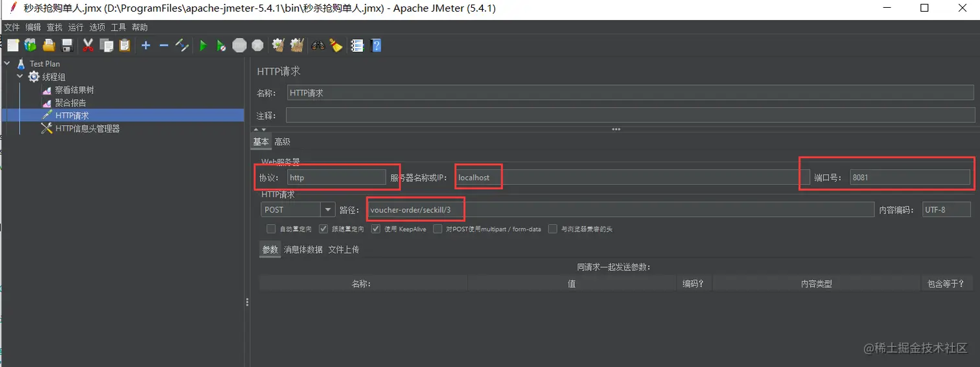The image size is (980, 367).
Task: Clear all results with double broom icon
Action: [297, 45]
